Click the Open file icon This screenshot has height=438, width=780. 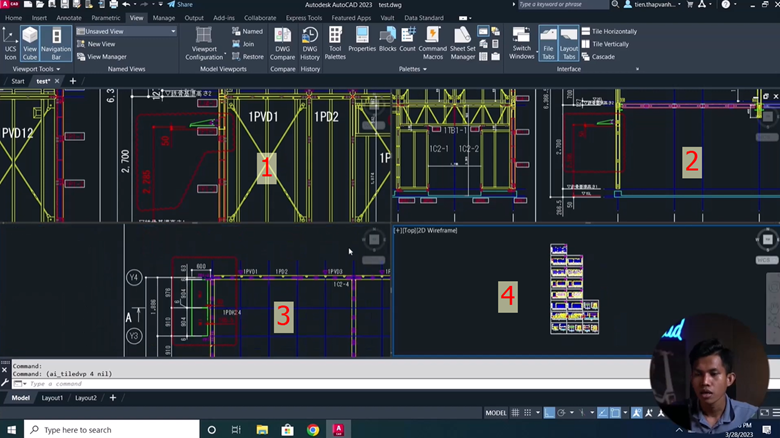[x=40, y=4]
